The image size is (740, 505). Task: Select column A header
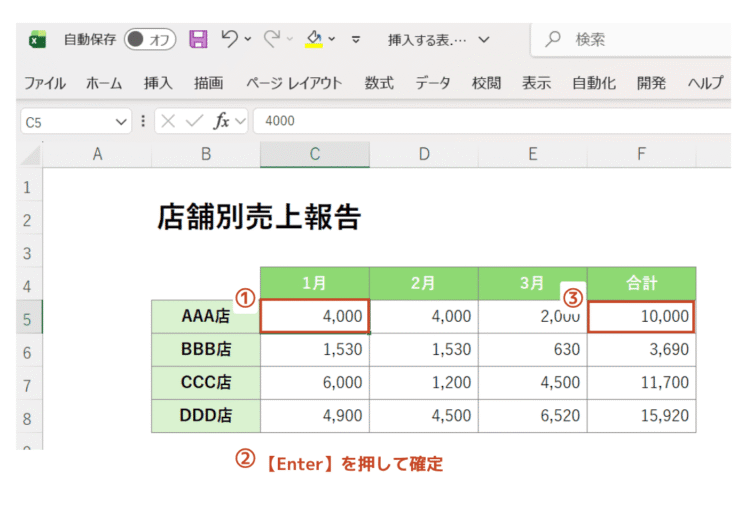coord(97,154)
